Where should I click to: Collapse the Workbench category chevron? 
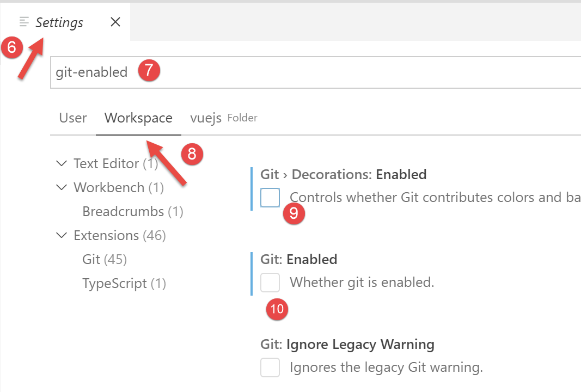tap(62, 187)
